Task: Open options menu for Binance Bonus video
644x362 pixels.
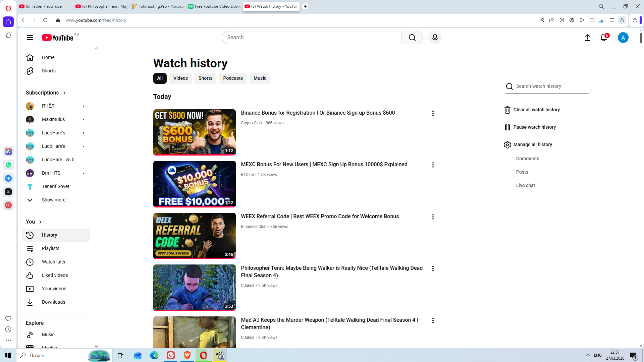Action: coord(433,113)
